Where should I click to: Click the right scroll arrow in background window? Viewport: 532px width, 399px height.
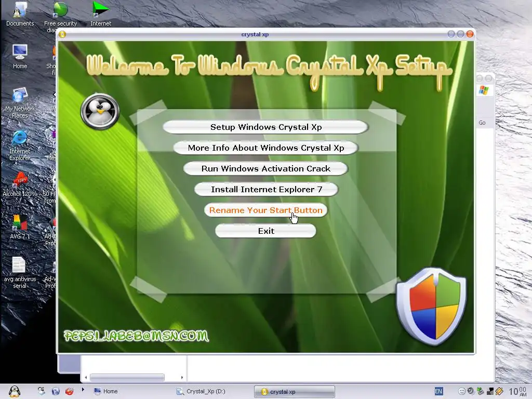(x=182, y=377)
